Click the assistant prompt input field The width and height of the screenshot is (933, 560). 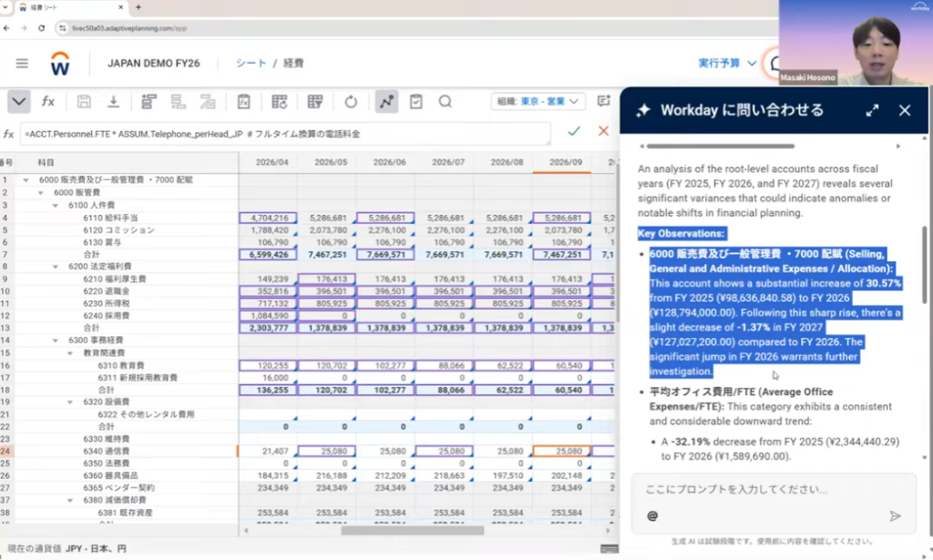click(x=765, y=490)
